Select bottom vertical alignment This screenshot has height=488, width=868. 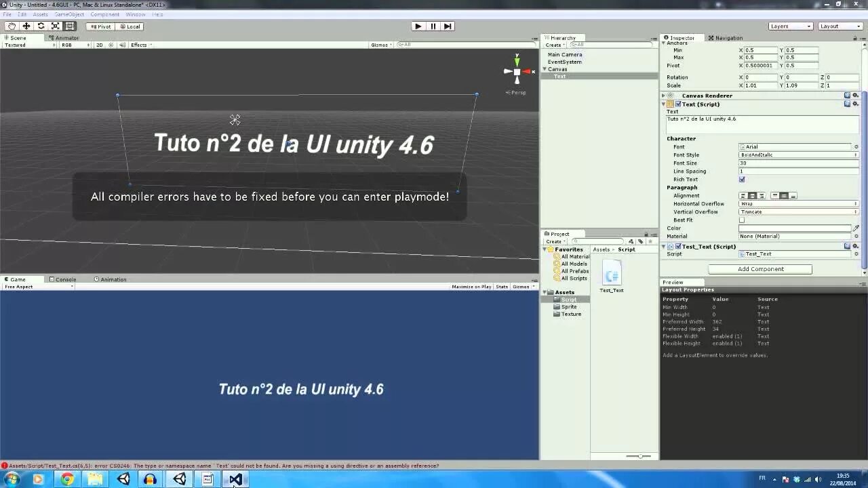click(x=793, y=196)
